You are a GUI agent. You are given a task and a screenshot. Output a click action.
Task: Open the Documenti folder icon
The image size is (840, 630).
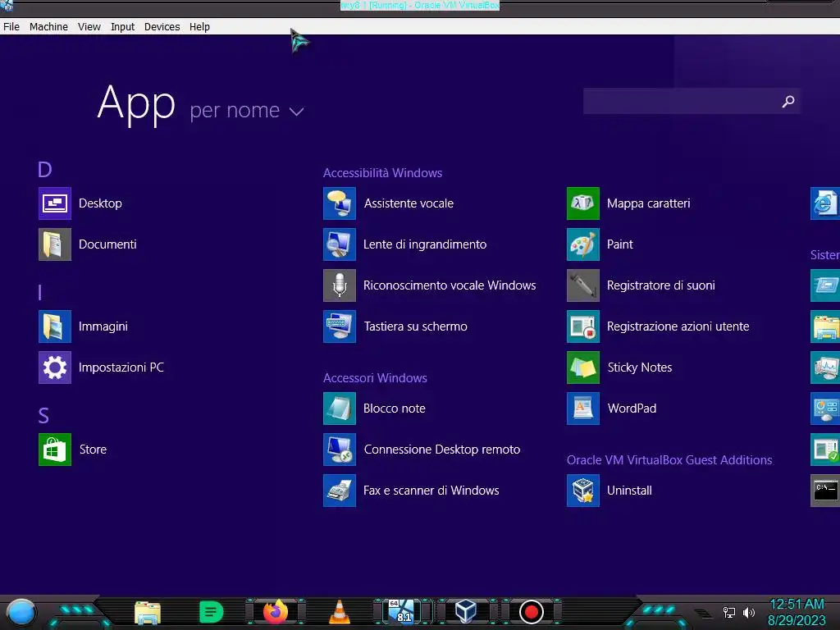tap(55, 244)
